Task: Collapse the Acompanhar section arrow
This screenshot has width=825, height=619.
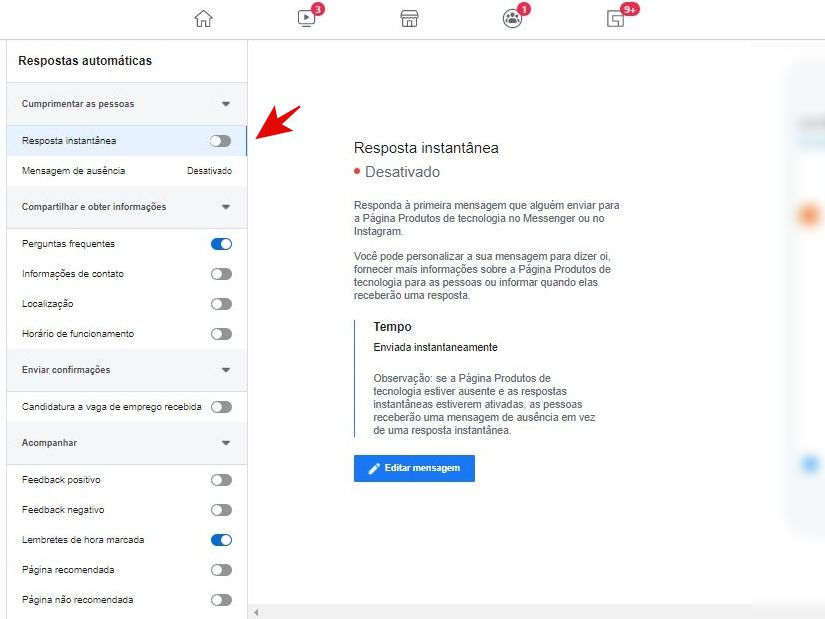Action: (226, 443)
